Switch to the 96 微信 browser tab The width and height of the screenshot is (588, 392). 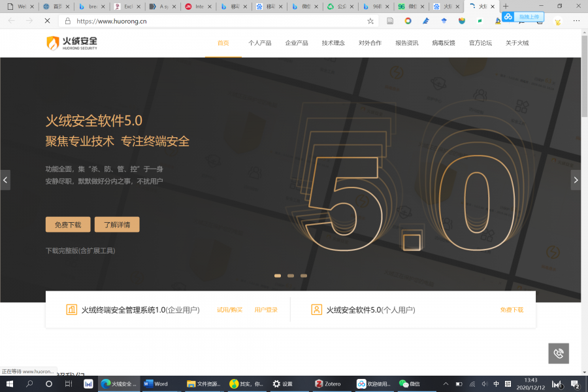click(x=411, y=7)
